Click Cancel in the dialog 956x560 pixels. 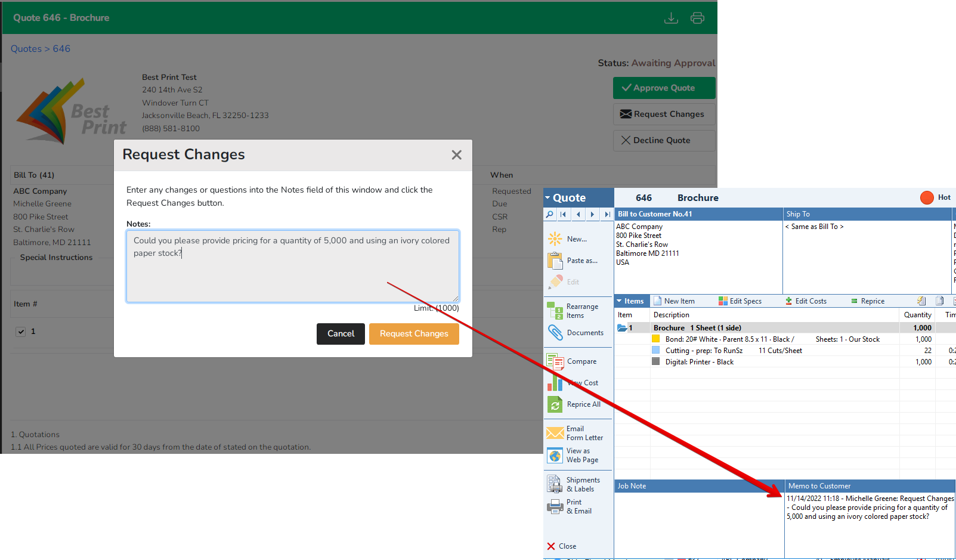[341, 334]
